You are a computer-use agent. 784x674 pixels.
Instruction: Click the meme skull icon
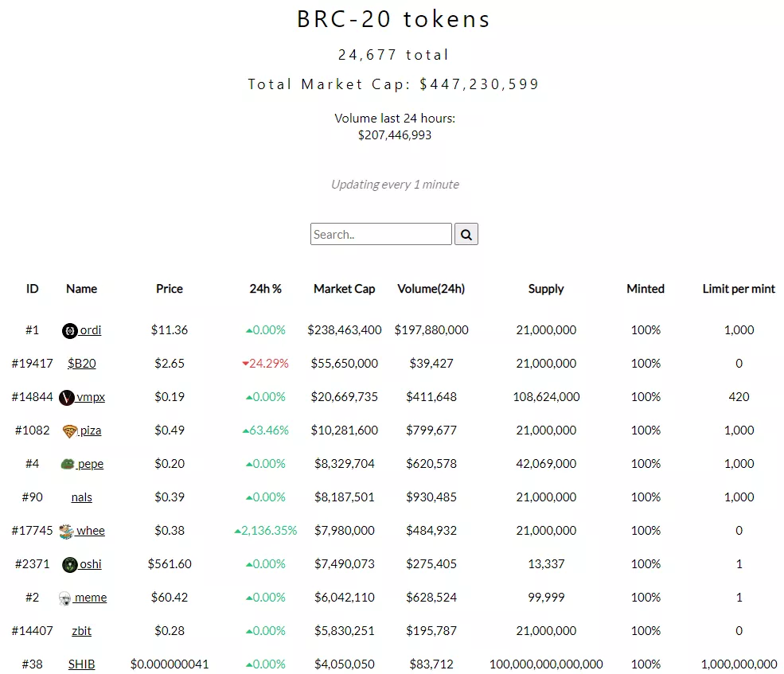pyautogui.click(x=65, y=598)
